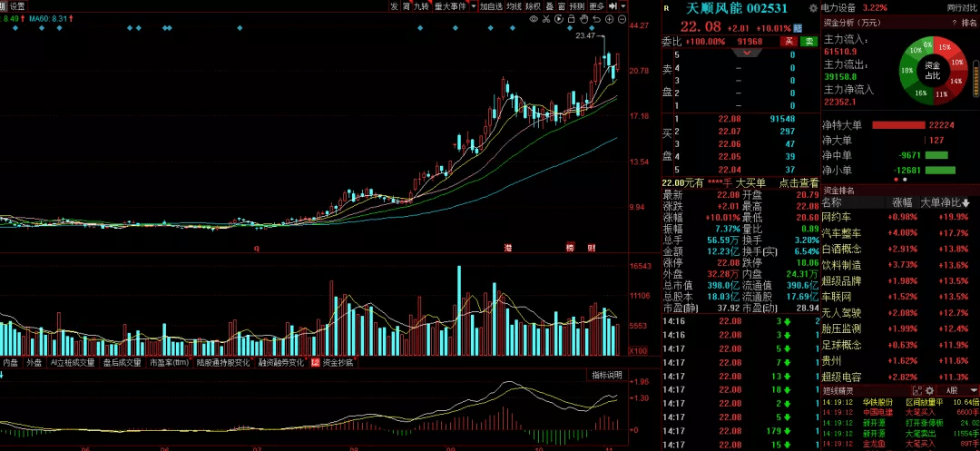The height and width of the screenshot is (451, 980).
Task: Click the 九转 indicator button
Action: click(x=422, y=6)
